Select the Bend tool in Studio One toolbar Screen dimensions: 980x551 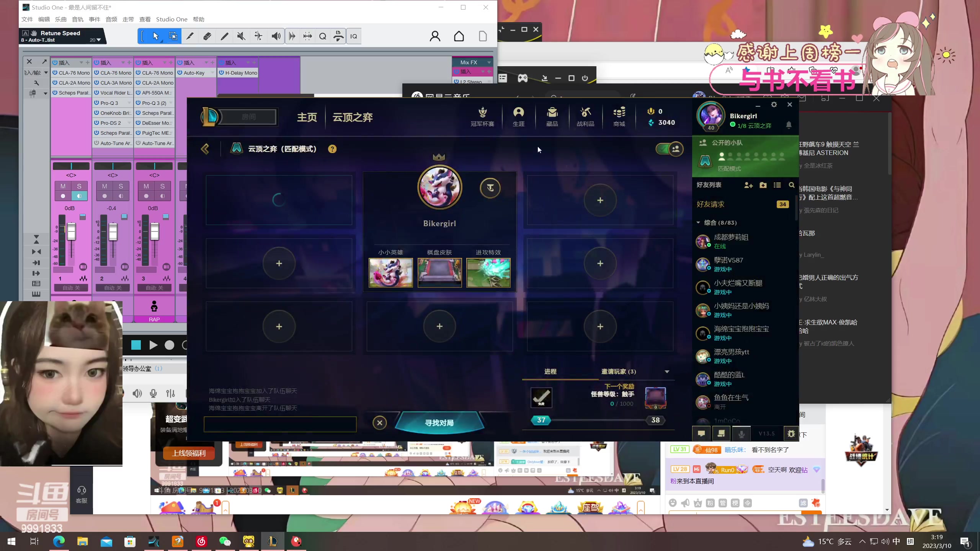coord(258,36)
